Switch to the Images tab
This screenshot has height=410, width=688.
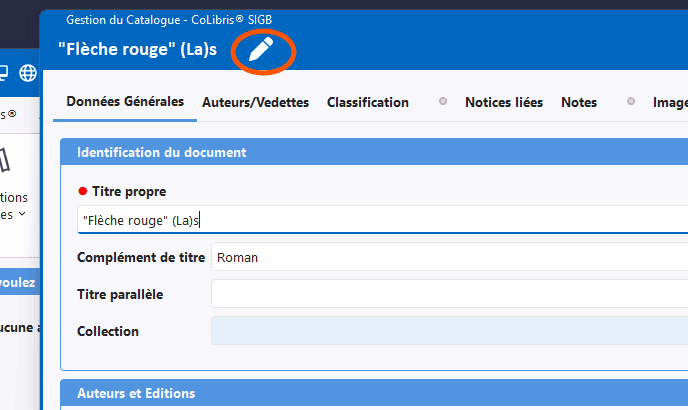click(x=669, y=102)
